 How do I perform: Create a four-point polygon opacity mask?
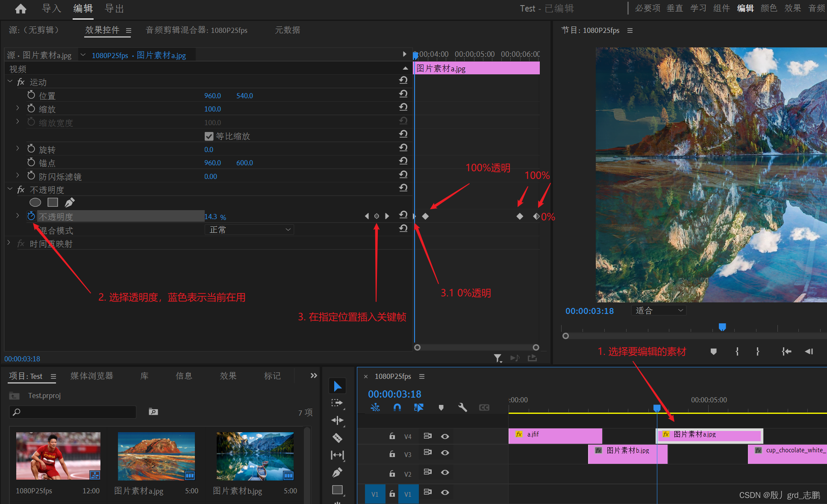click(53, 202)
